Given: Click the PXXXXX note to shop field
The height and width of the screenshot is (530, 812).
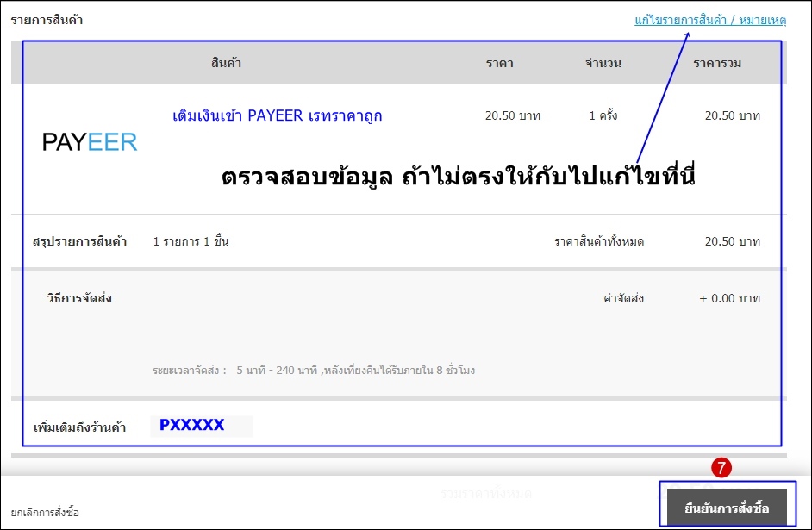Looking at the screenshot, I should click(201, 425).
